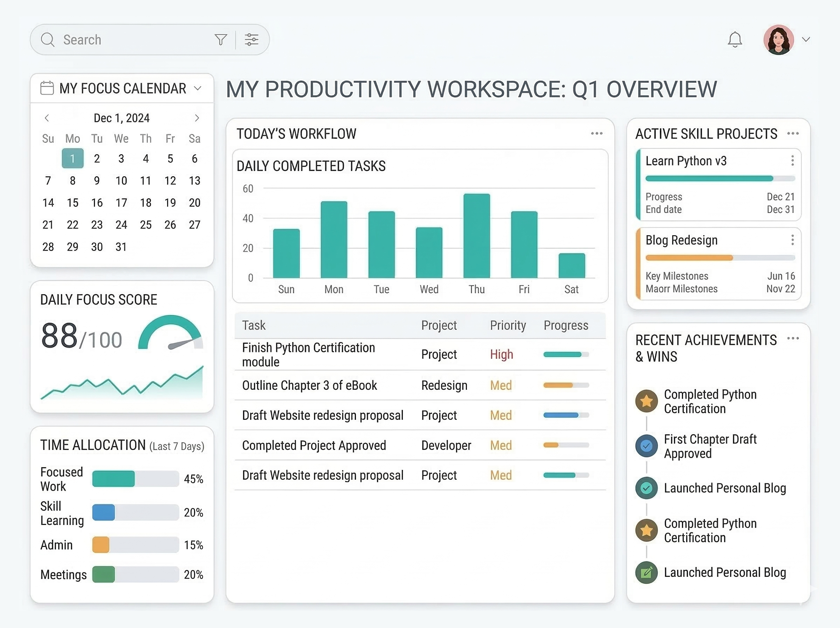Click the star badge on first Python Certification

tap(646, 401)
